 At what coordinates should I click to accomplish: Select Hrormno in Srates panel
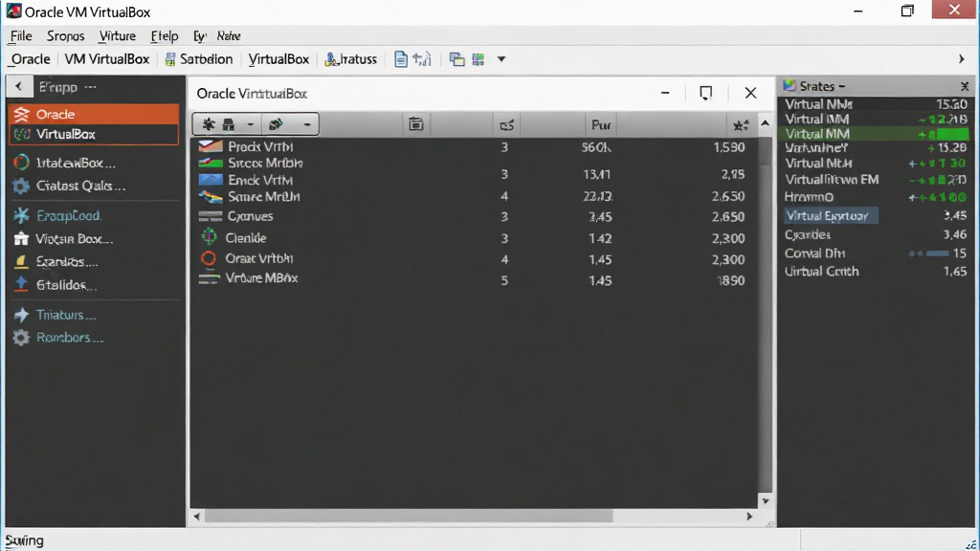pos(877,197)
